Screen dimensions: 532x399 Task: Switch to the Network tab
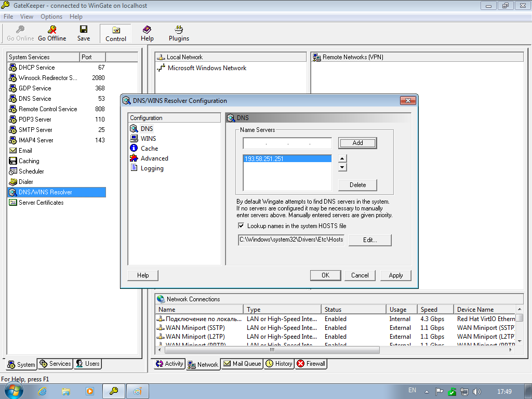point(203,364)
